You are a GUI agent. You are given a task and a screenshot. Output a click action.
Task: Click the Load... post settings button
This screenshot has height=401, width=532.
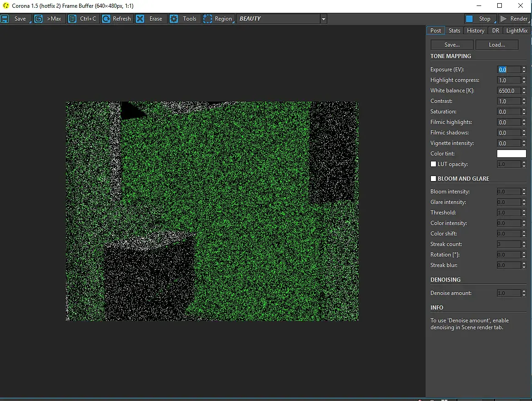point(497,45)
